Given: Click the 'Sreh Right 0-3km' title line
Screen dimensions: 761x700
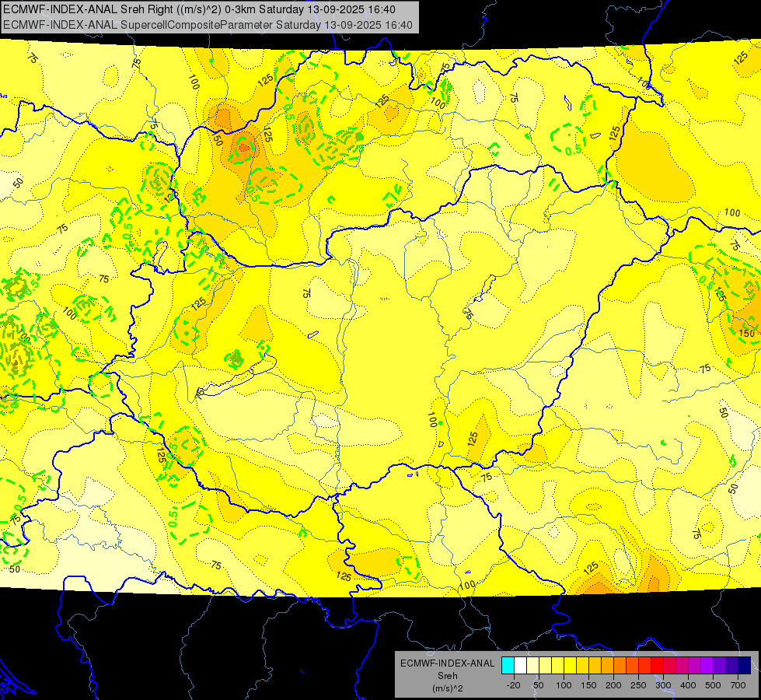Looking at the screenshot, I should coord(199,9).
